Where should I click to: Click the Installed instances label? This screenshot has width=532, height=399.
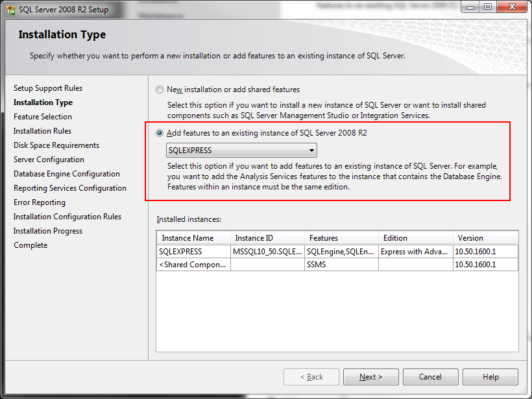[x=189, y=219]
